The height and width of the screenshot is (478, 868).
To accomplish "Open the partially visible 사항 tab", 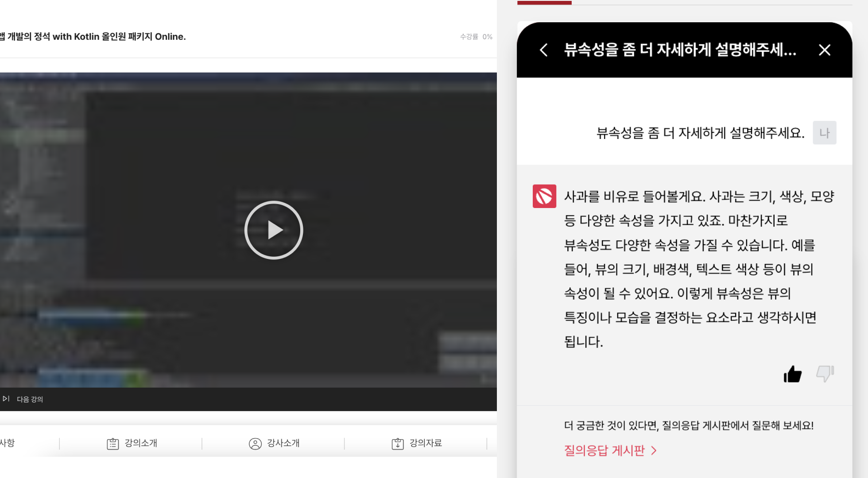I will coord(8,443).
